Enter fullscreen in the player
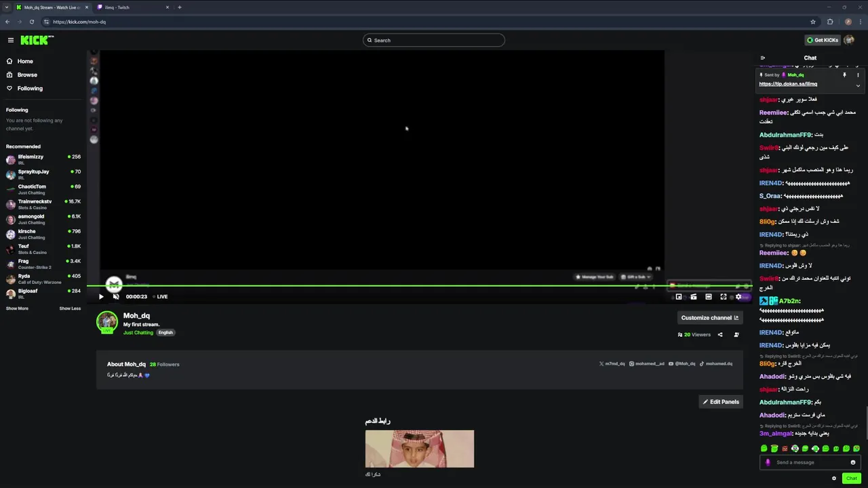The image size is (868, 488). pos(724,297)
